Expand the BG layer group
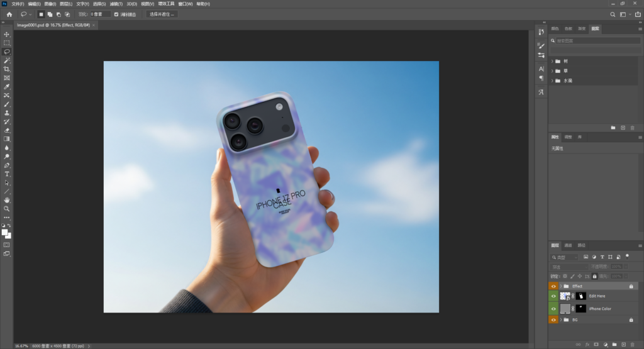Screen dimensions: 644x349 coord(560,320)
